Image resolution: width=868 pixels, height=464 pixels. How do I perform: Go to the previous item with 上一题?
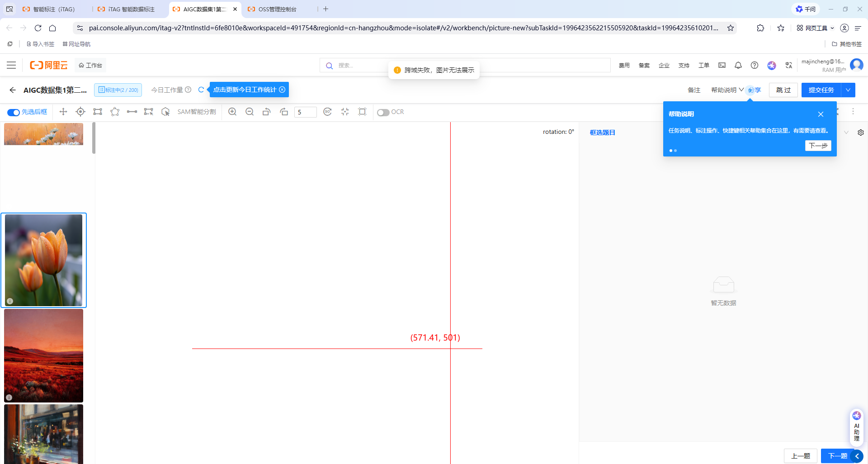pyautogui.click(x=801, y=456)
